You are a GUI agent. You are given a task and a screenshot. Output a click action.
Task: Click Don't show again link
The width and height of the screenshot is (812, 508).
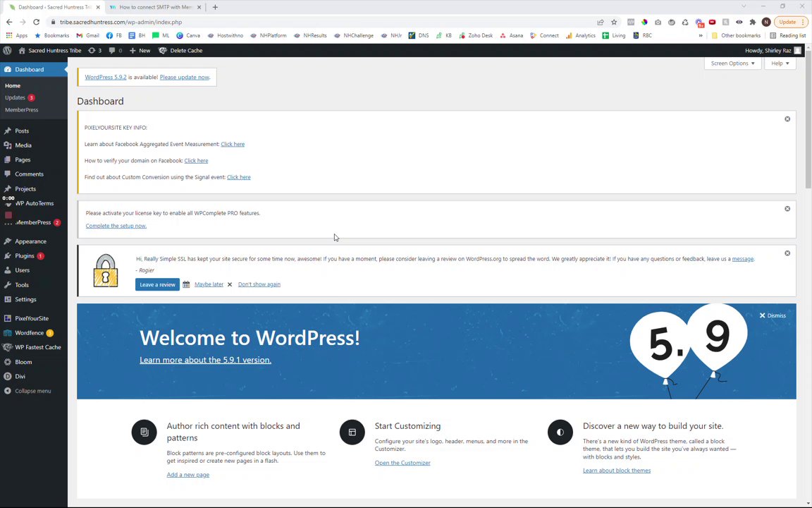tap(259, 284)
